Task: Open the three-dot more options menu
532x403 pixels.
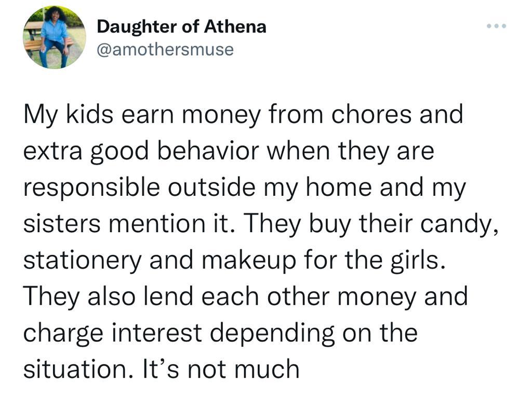Action: [x=496, y=25]
